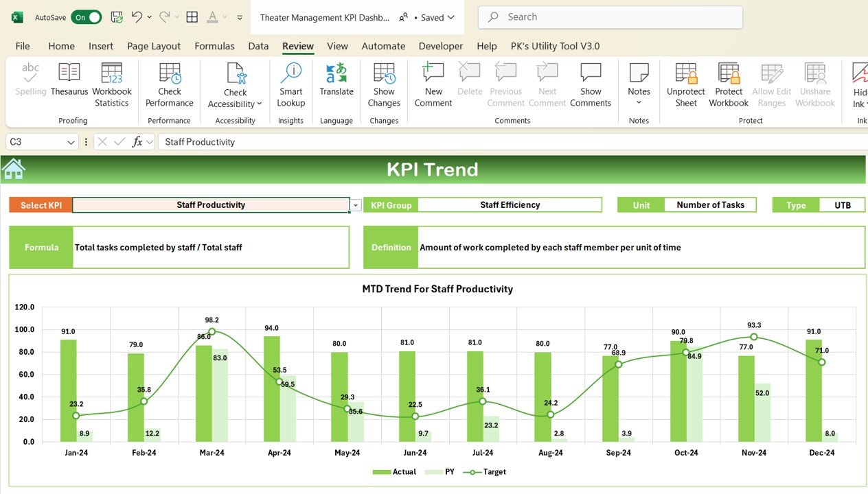Click the UTB type cell
Screen dimensions: 868x494
tap(843, 205)
